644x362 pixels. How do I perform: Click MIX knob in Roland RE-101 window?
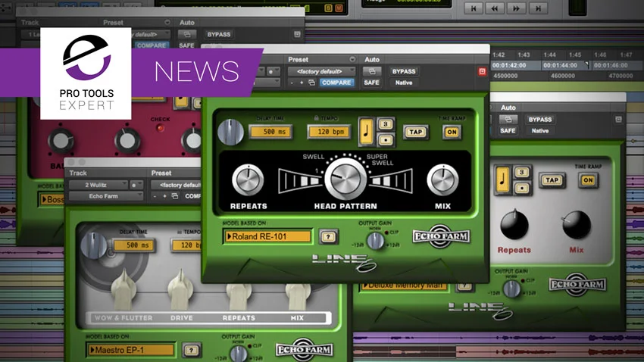[x=442, y=180]
